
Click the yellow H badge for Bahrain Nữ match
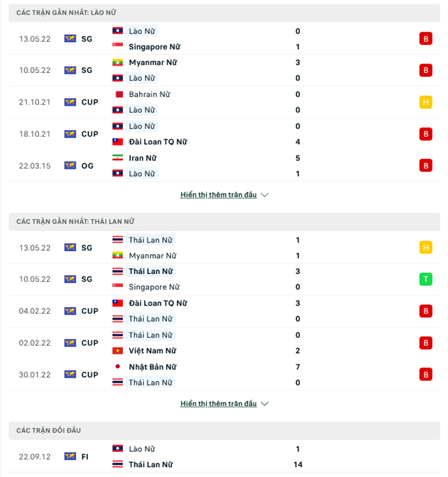pyautogui.click(x=426, y=102)
